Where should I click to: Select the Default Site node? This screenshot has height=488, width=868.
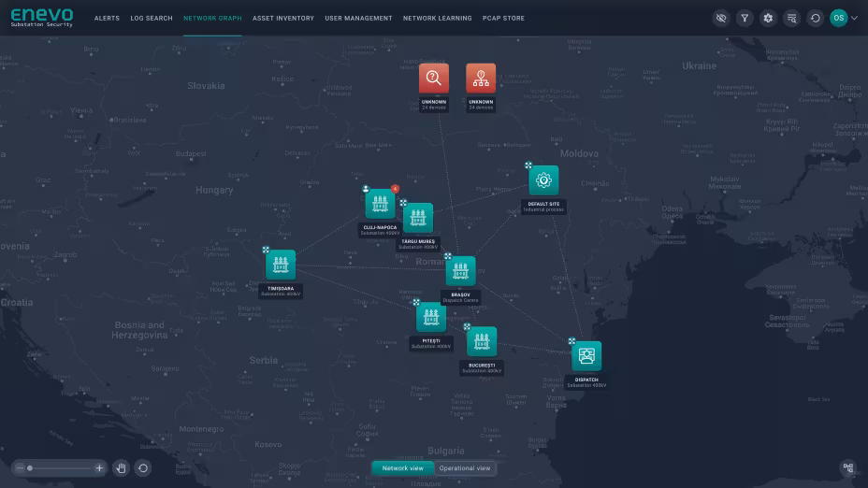click(x=543, y=179)
